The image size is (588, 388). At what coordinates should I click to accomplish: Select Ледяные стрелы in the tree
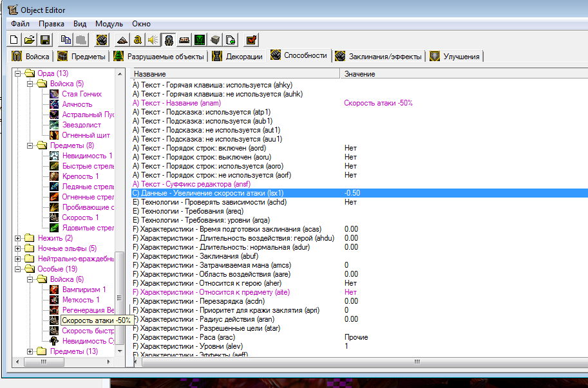click(88, 187)
